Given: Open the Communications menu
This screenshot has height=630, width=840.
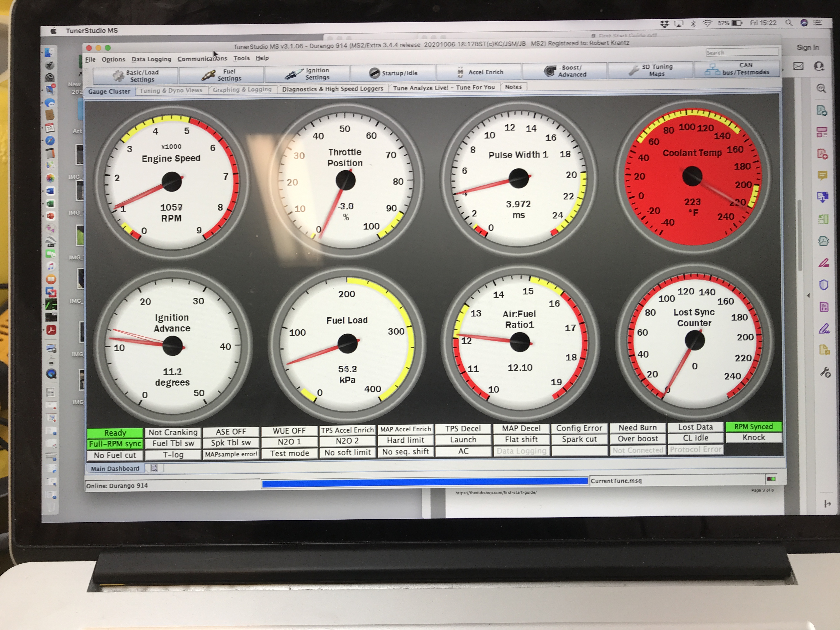Looking at the screenshot, I should pyautogui.click(x=202, y=59).
